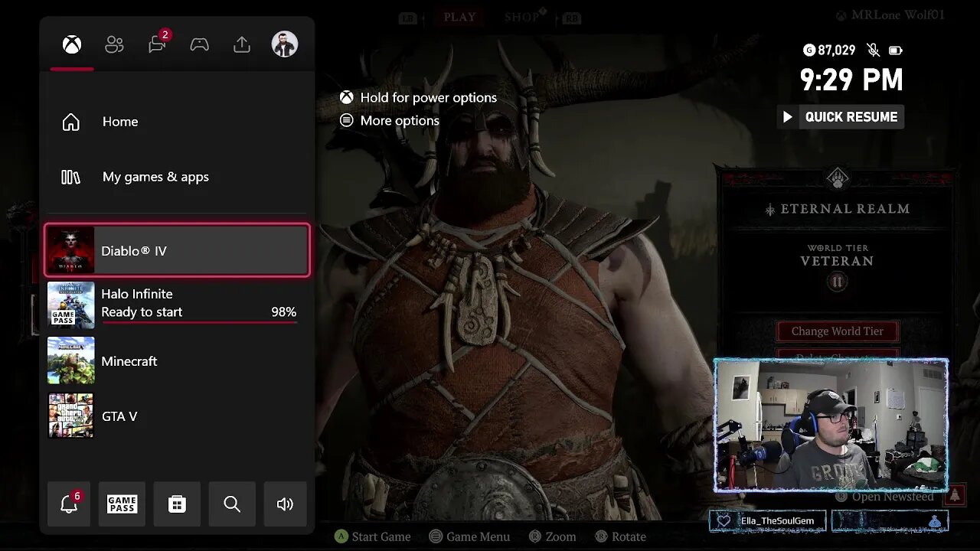The height and width of the screenshot is (551, 980).
Task: Select the PLAY tab in Diablo
Action: (x=459, y=17)
